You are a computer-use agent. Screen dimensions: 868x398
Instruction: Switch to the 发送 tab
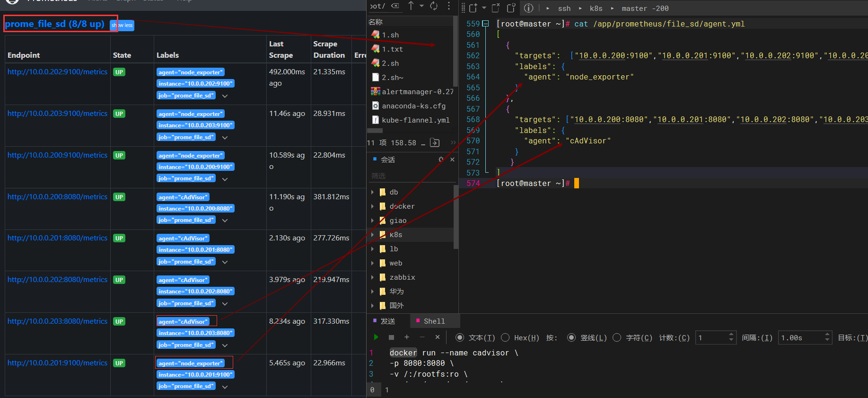(385, 321)
